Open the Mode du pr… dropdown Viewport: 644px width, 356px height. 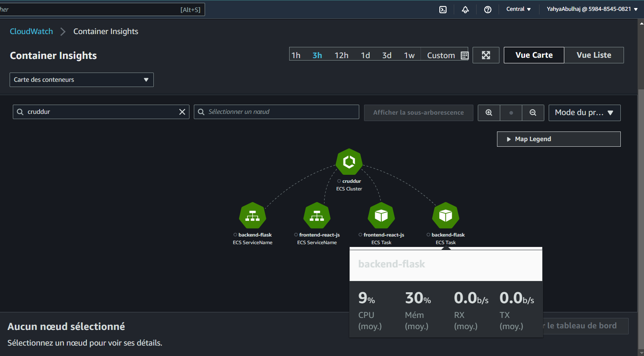[584, 113]
